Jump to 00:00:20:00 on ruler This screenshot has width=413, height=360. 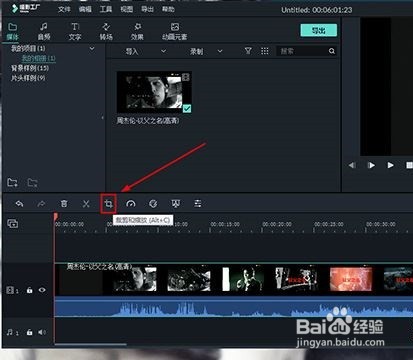pyautogui.click(x=277, y=224)
